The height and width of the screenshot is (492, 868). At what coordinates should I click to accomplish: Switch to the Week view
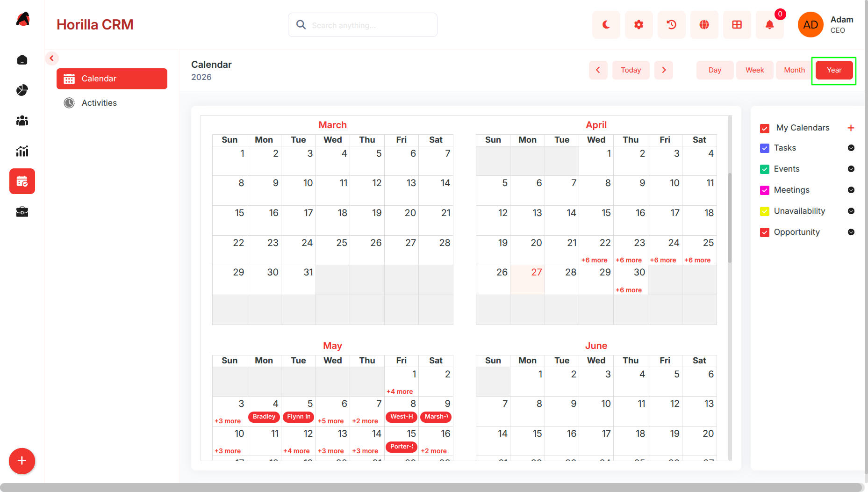(754, 70)
